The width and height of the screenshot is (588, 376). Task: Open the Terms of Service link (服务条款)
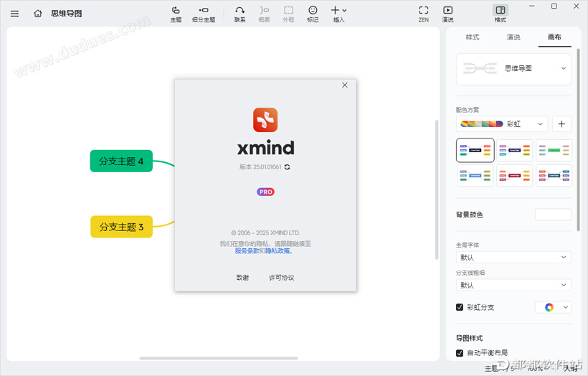247,251
